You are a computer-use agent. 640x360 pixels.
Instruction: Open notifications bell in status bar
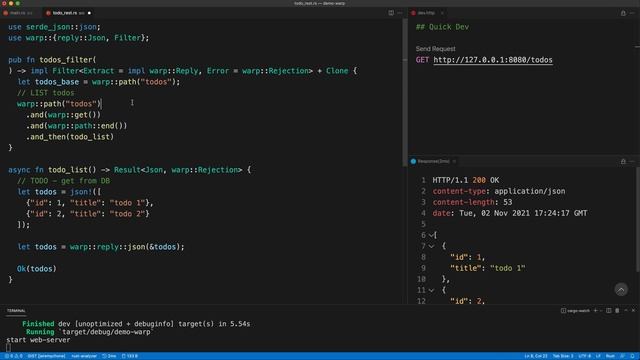point(632,356)
